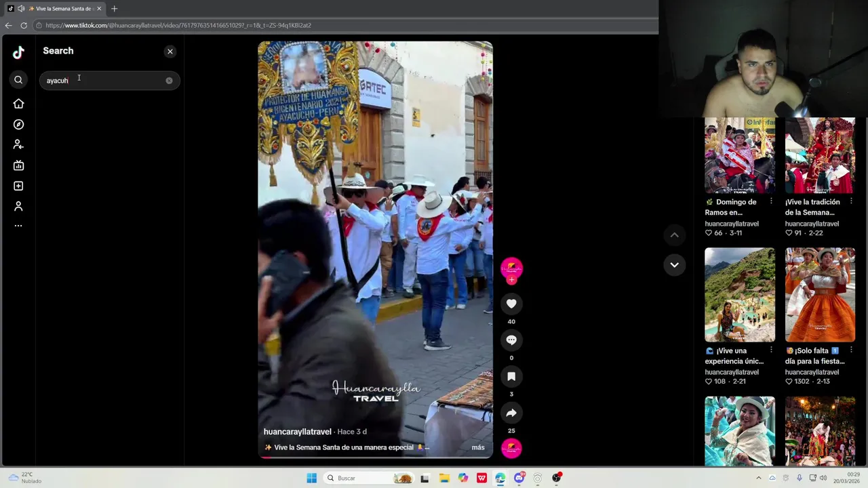Open options for Vive la tradición video
The width and height of the screenshot is (868, 488).
851,201
